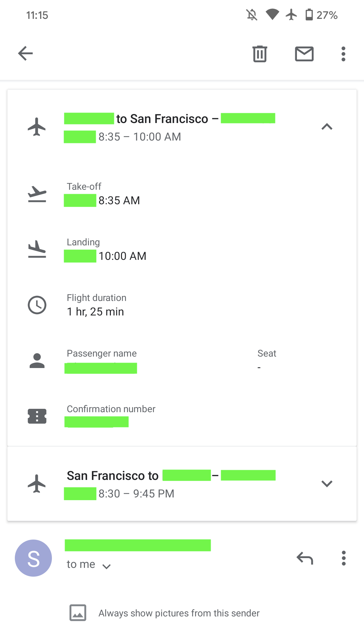Collapse the flight to San Francisco card
This screenshot has width=364, height=640.
[327, 127]
